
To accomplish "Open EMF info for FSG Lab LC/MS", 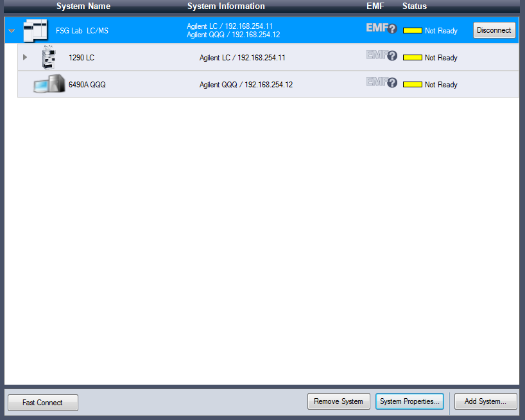I will coord(381,29).
